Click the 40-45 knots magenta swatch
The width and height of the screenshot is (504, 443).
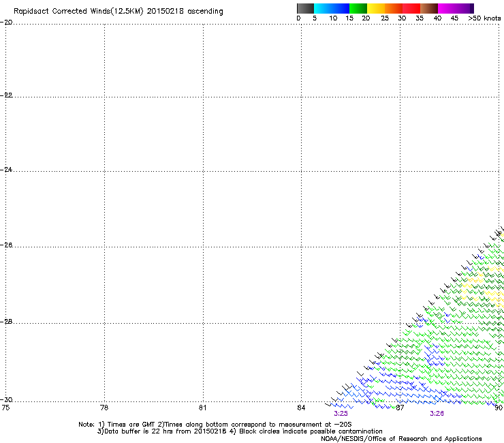[447, 8]
